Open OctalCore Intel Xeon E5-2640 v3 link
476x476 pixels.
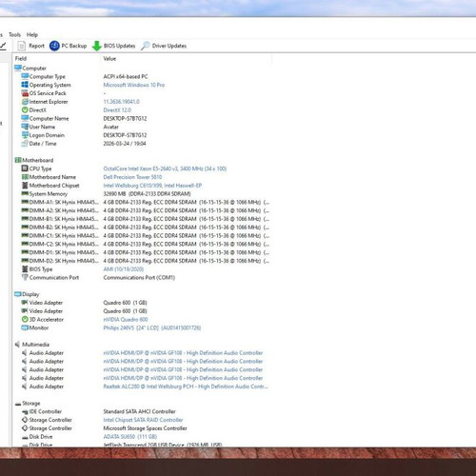[x=165, y=169]
